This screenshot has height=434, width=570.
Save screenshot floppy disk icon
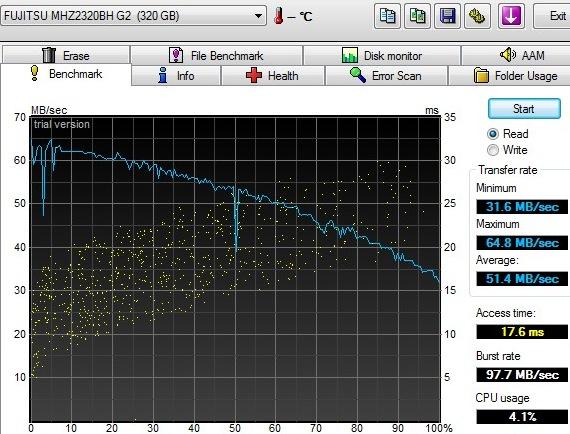(x=447, y=16)
